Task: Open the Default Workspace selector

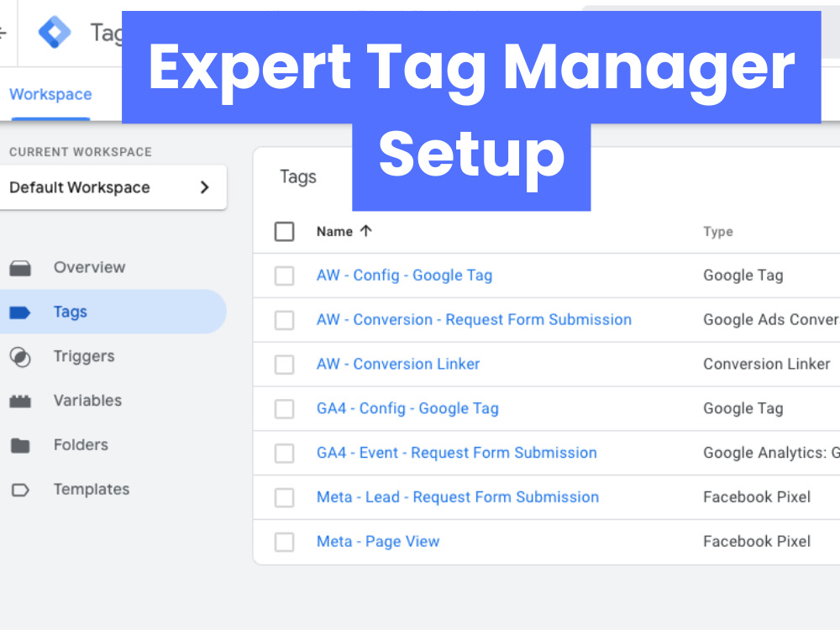Action: click(113, 187)
